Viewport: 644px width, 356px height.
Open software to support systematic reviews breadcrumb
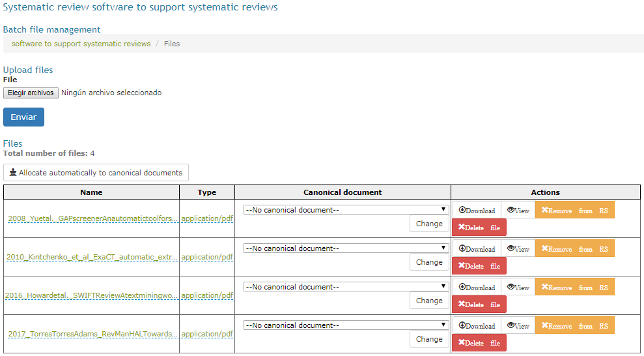81,44
